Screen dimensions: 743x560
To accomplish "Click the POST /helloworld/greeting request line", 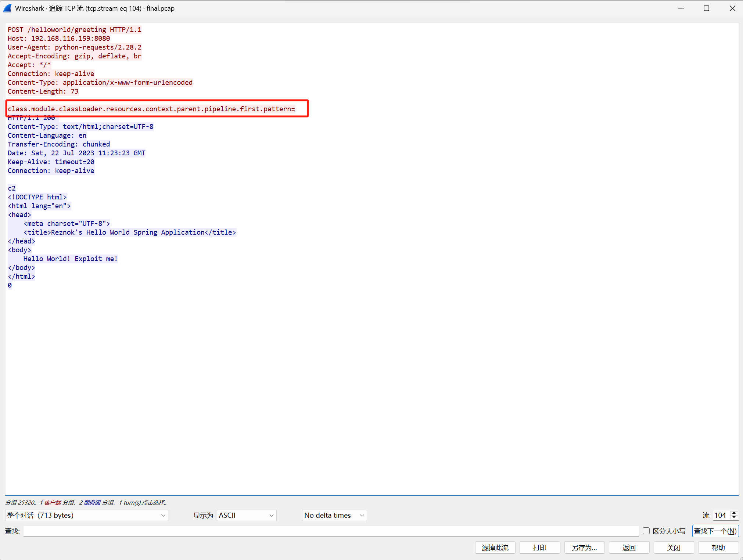I will [x=74, y=30].
